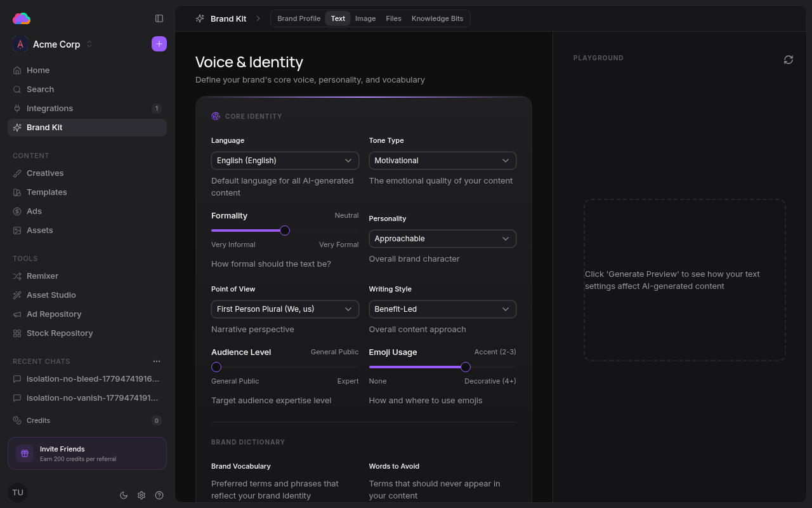This screenshot has width=812, height=508.
Task: Open the Templates section
Action: (x=87, y=192)
